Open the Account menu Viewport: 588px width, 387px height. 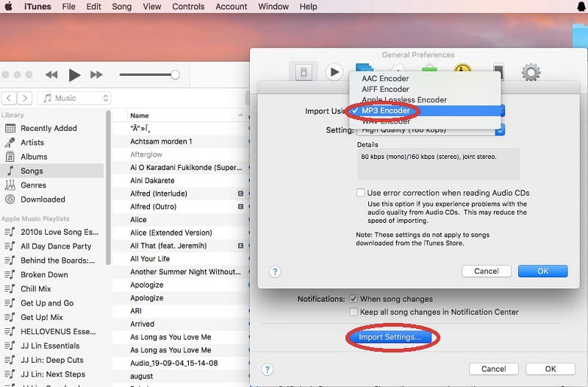click(x=231, y=7)
